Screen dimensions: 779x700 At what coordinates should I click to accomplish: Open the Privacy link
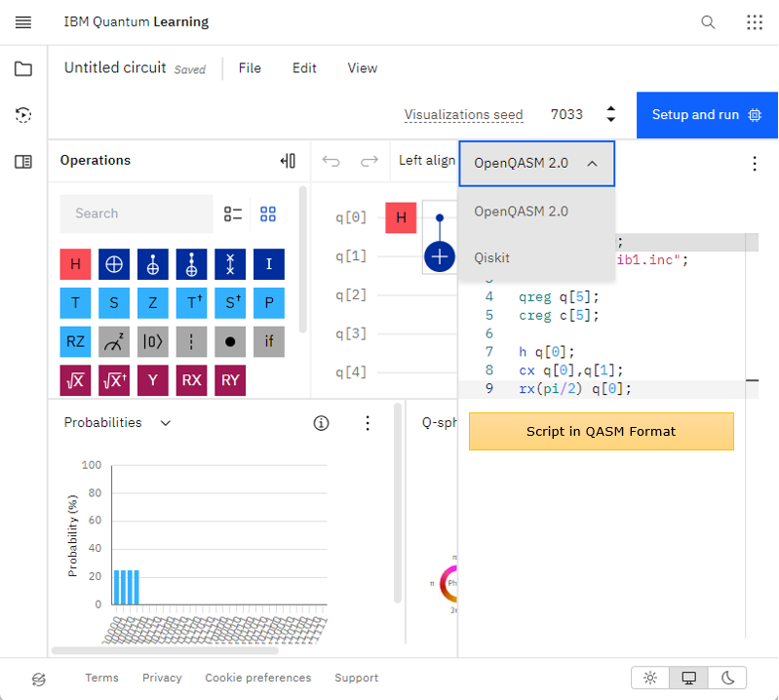[162, 678]
